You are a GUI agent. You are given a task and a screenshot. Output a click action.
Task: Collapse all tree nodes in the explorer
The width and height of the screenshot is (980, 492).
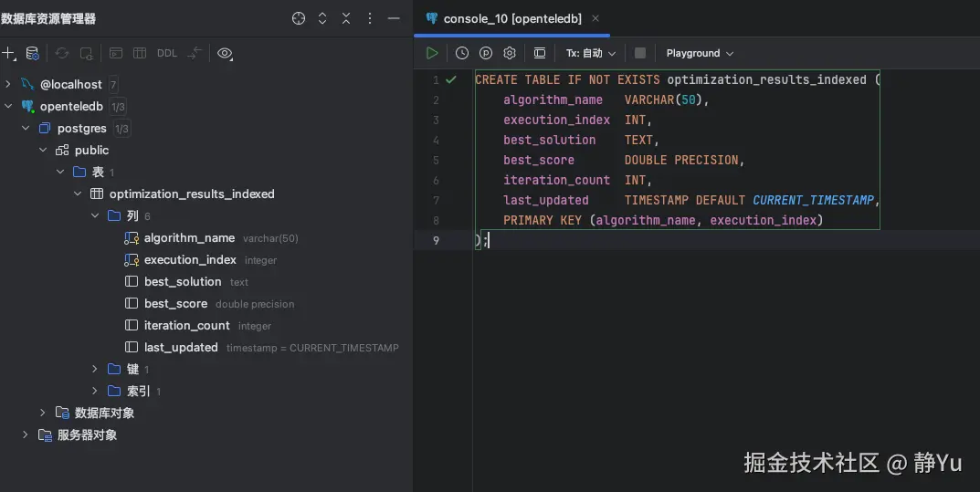[x=346, y=18]
